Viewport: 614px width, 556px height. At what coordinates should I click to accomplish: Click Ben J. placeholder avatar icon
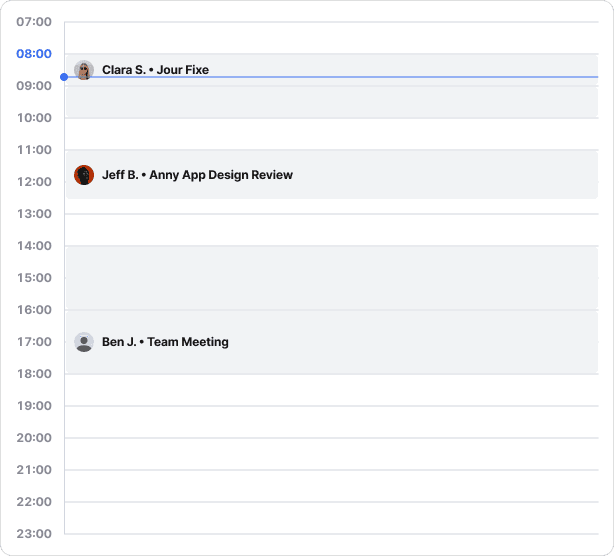point(84,342)
